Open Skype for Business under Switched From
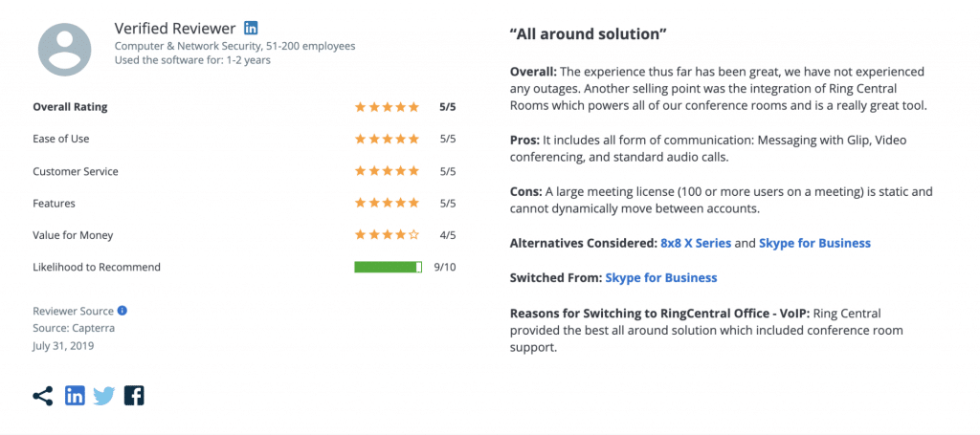The width and height of the screenshot is (980, 435). [661, 277]
